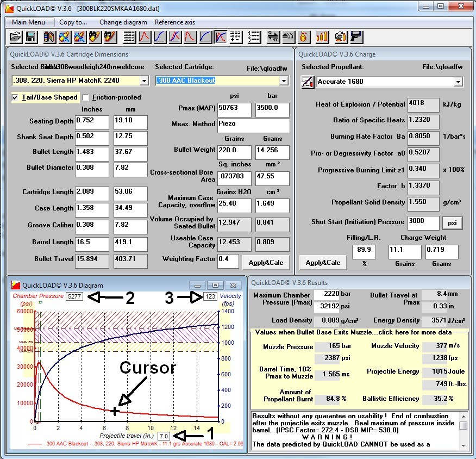This screenshot has width=476, height=459.
Task: Click the pistol toolbar icon
Action: coord(356,37)
